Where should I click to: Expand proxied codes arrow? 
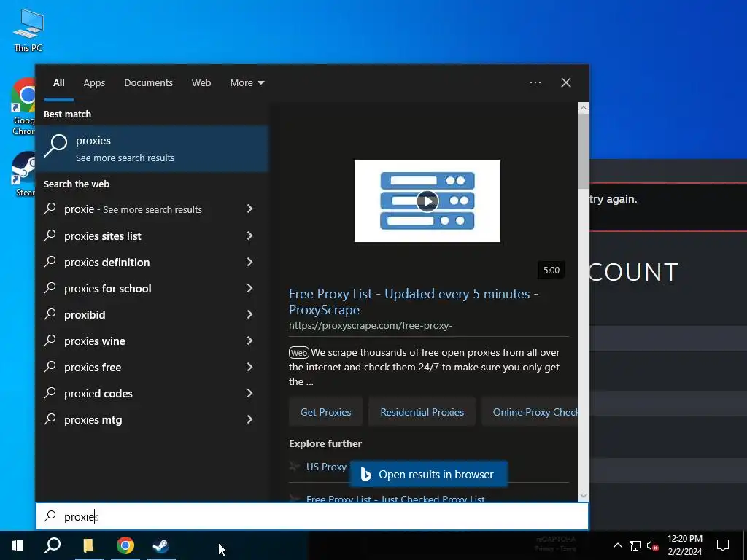click(249, 393)
